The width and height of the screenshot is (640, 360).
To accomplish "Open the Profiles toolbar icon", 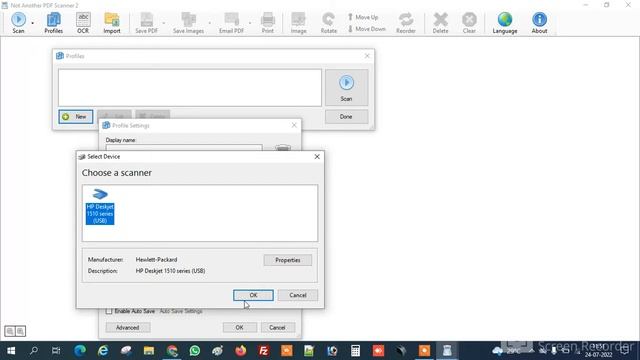I will [x=53, y=22].
